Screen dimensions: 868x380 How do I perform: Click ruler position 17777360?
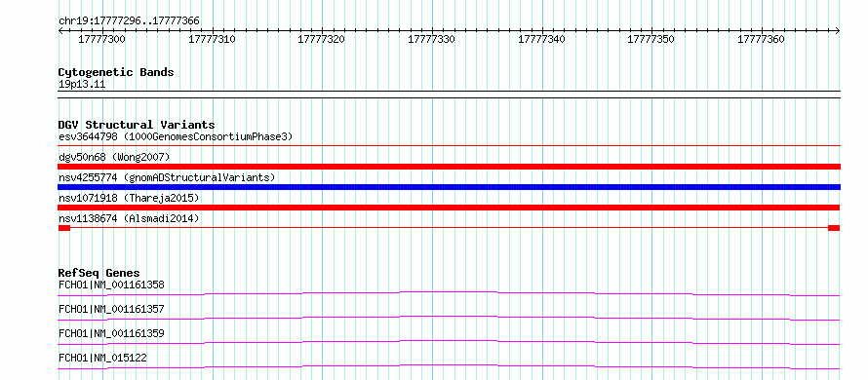(x=762, y=39)
